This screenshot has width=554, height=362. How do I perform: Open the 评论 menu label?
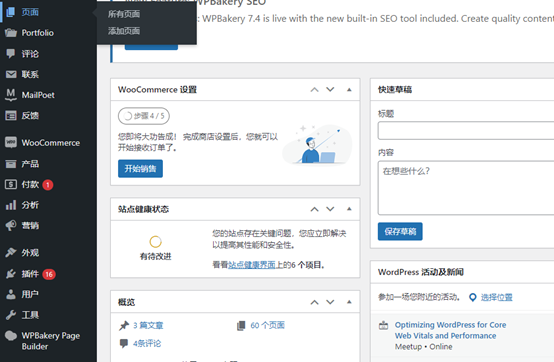(x=30, y=54)
